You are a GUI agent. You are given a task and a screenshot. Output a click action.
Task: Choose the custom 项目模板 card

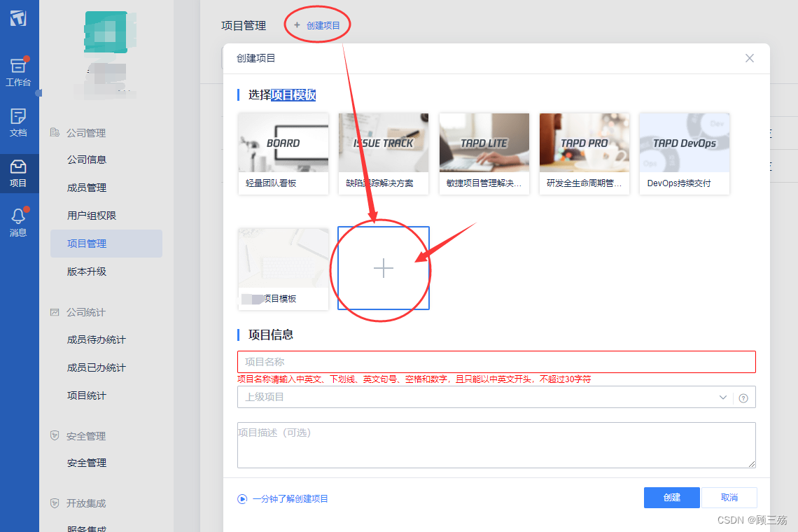click(283, 269)
